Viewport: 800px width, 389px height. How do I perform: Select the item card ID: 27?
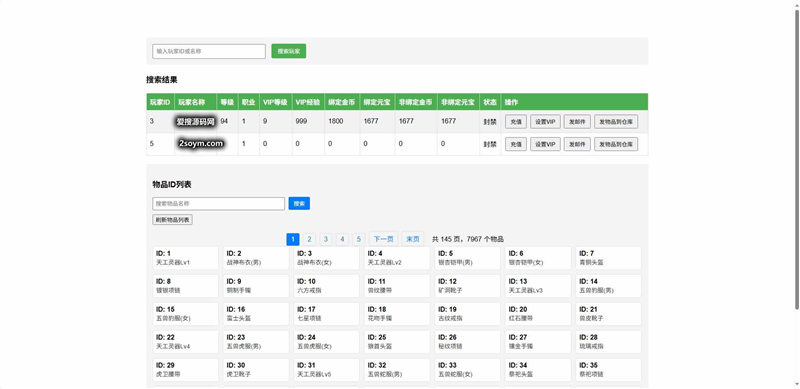[538, 342]
